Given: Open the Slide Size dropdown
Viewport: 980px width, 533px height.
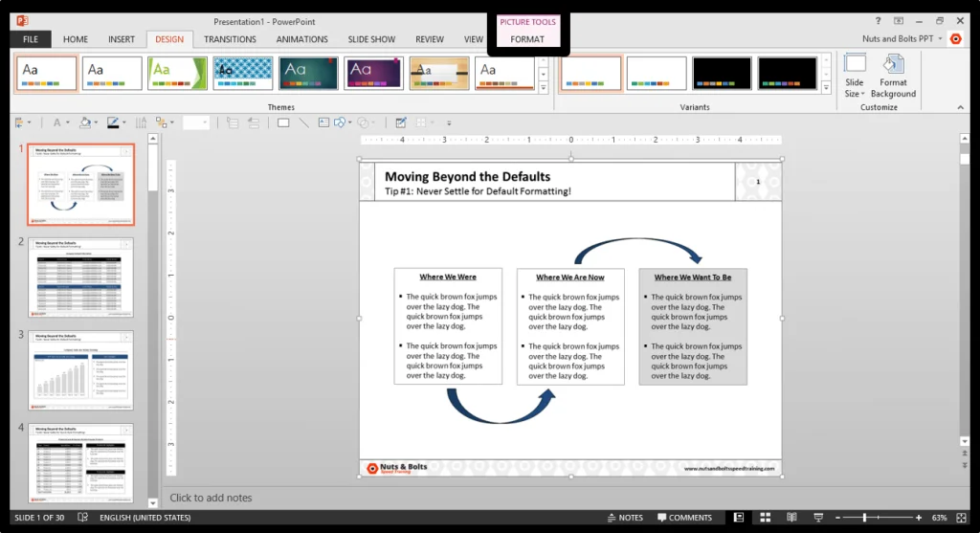Looking at the screenshot, I should click(x=855, y=77).
